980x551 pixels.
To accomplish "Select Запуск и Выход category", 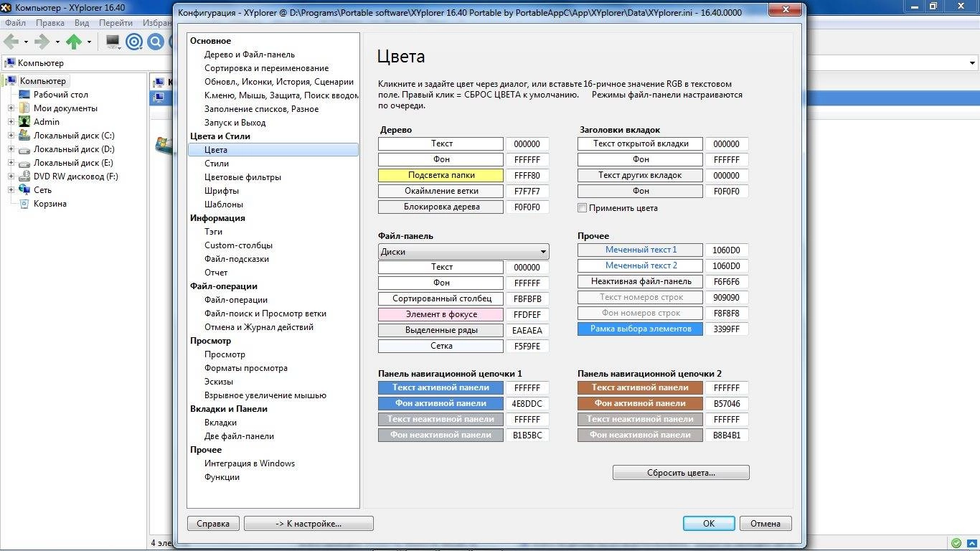I will click(x=235, y=123).
